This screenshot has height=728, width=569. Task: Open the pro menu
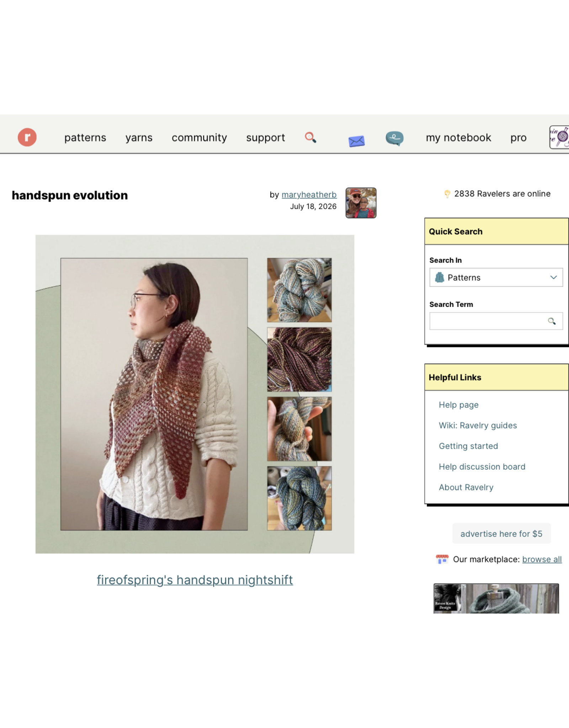[519, 138]
